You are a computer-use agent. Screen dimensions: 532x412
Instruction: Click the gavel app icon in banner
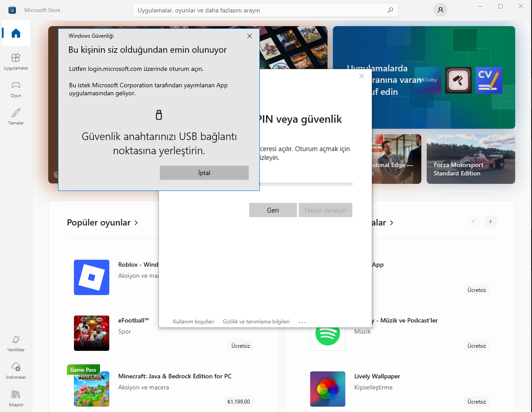pos(458,80)
